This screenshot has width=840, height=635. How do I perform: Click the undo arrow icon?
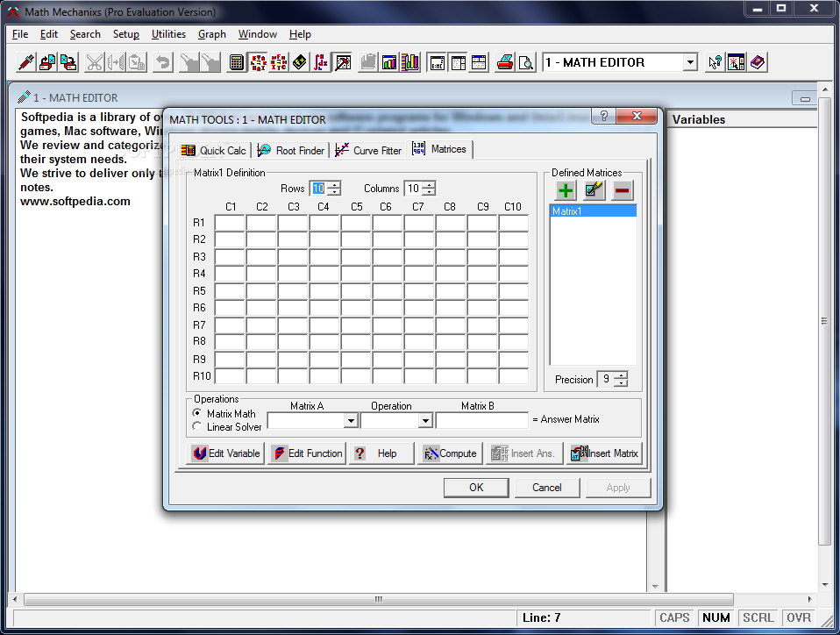click(163, 62)
